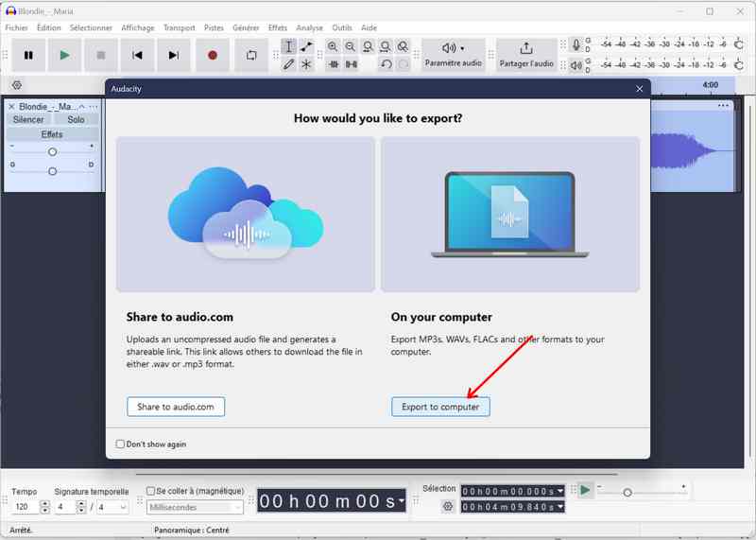Adjust the track pan slider knob
Viewport: 756px width, 540px height.
pos(53,171)
